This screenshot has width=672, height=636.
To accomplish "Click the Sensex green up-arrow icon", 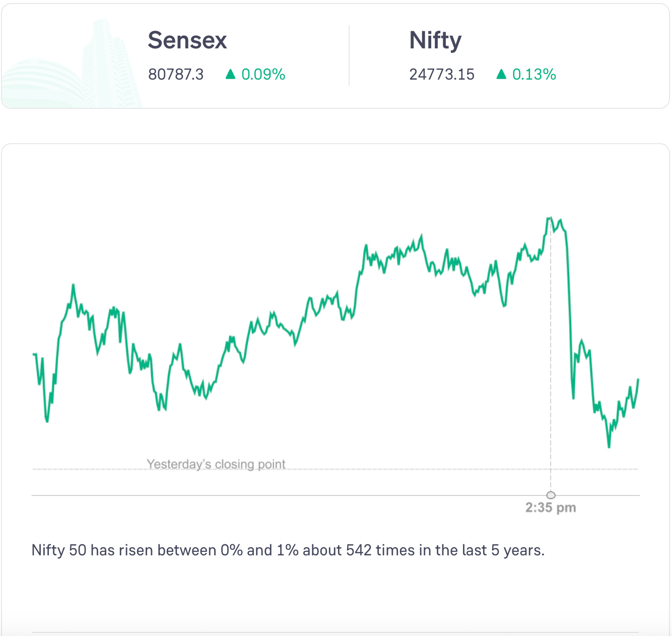I will [231, 75].
